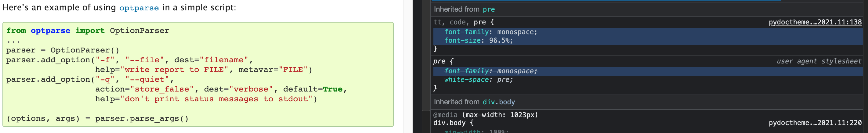Click the bold True keyword in the code
This screenshot has width=868, height=133.
tap(332, 89)
